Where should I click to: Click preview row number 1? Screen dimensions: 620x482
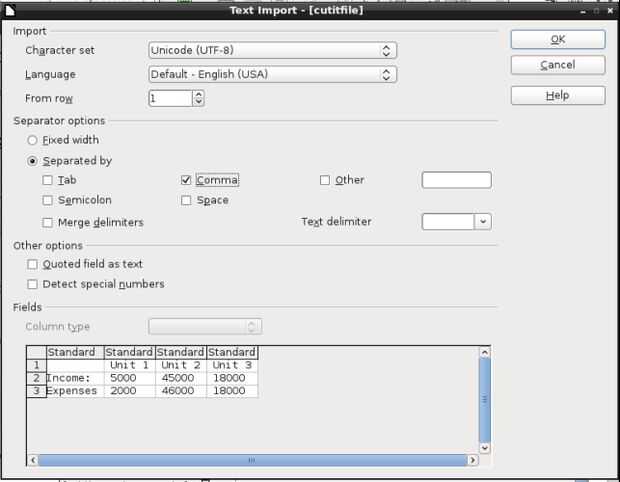[36, 365]
